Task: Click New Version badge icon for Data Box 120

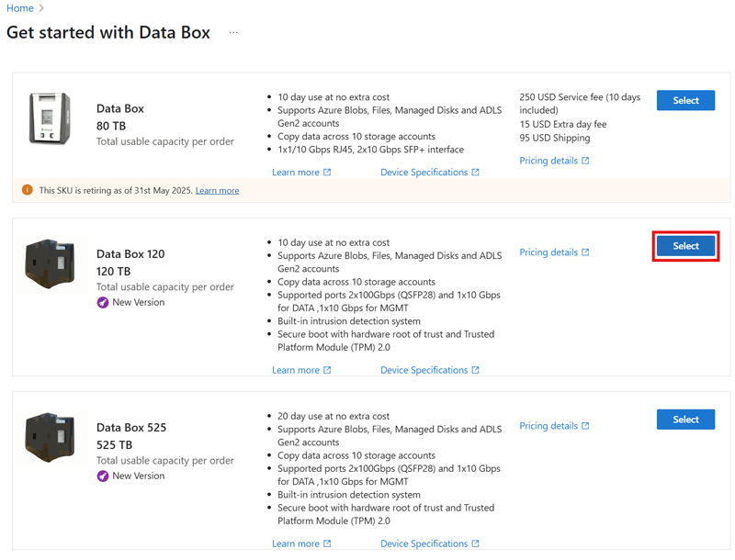Action: [103, 302]
